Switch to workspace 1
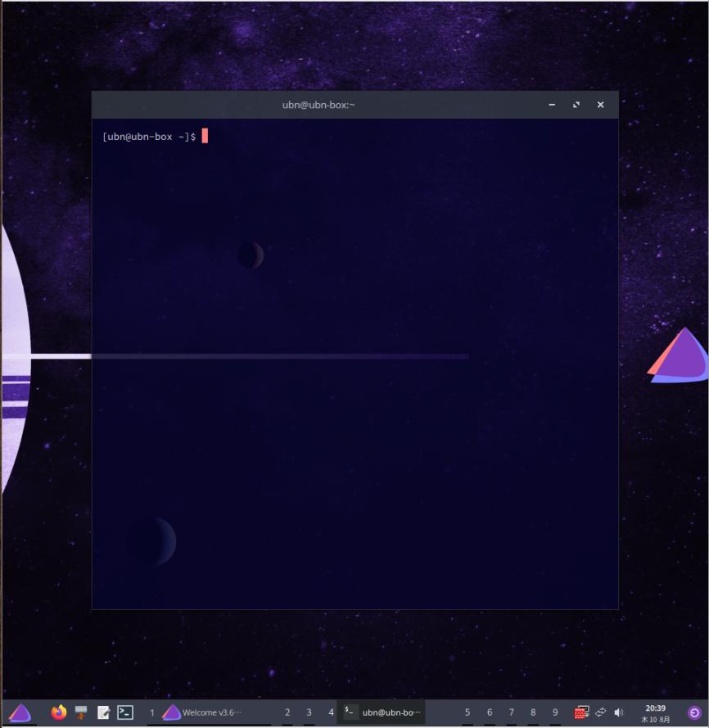 pos(151,712)
